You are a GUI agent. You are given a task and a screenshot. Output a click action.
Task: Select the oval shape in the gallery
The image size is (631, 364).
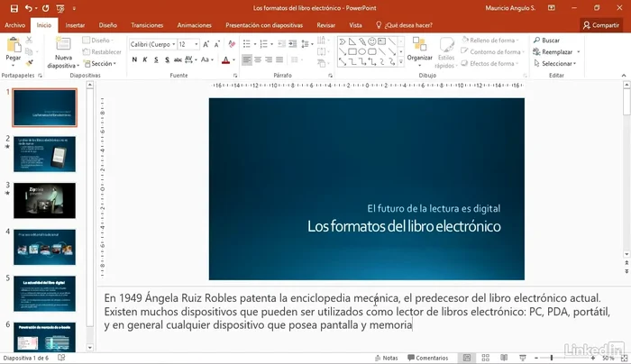(362, 51)
